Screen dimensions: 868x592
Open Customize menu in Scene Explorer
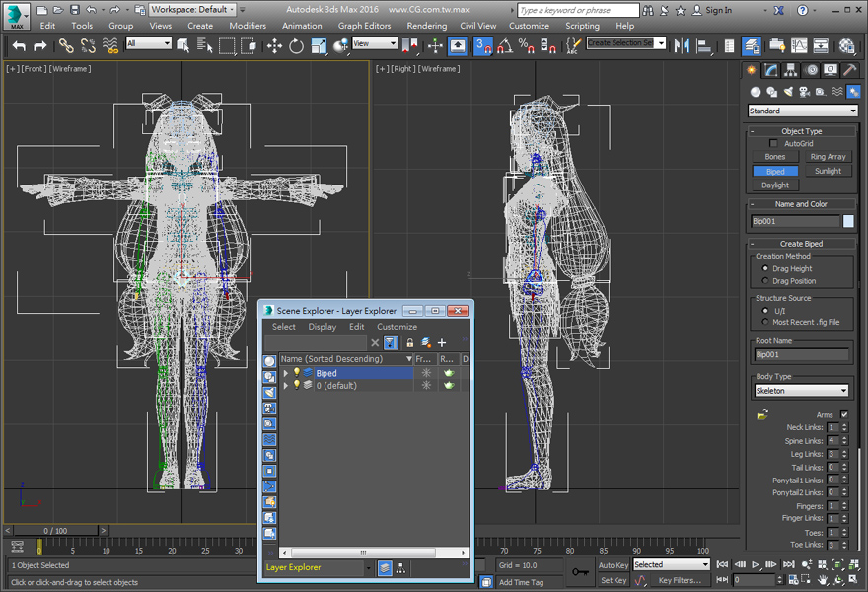point(397,327)
